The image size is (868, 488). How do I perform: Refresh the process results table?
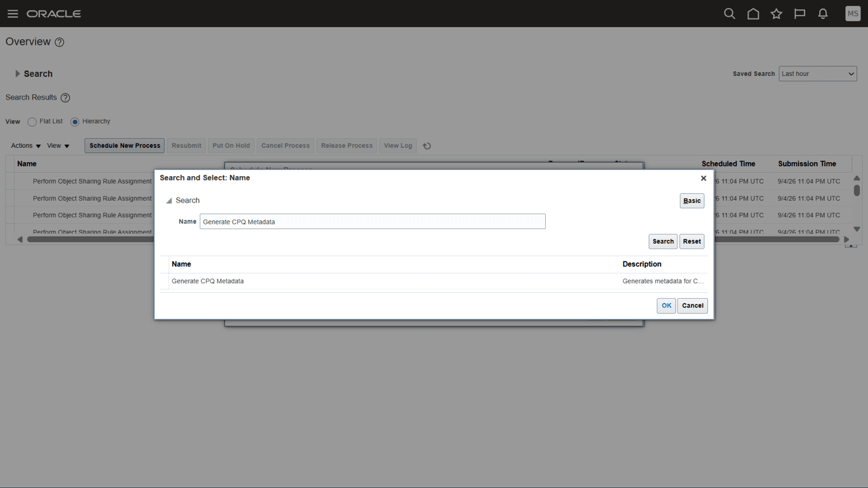tap(427, 146)
